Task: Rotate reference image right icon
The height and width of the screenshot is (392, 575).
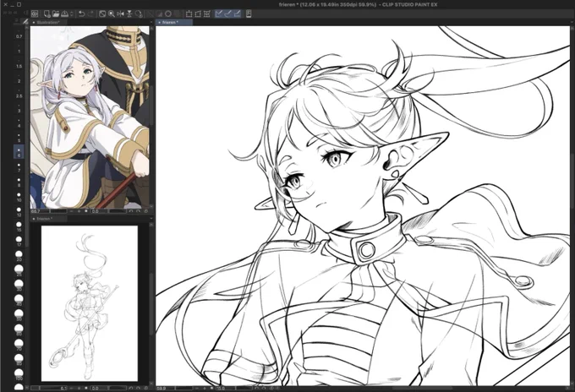Action: (138, 211)
